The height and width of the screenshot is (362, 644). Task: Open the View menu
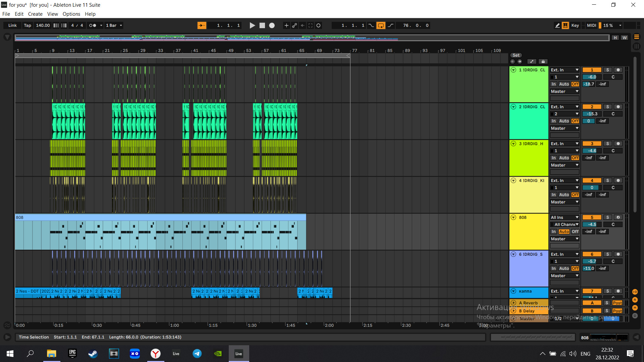[x=53, y=14]
